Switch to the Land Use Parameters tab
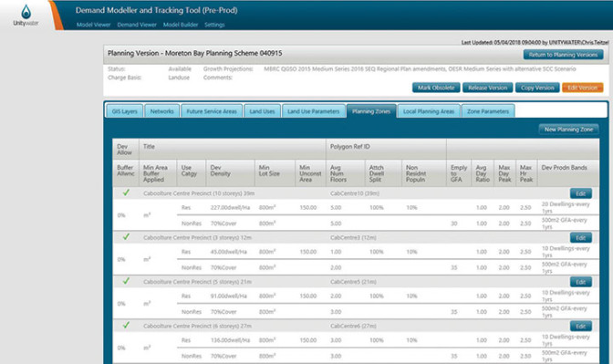This screenshot has width=613, height=364. [314, 111]
